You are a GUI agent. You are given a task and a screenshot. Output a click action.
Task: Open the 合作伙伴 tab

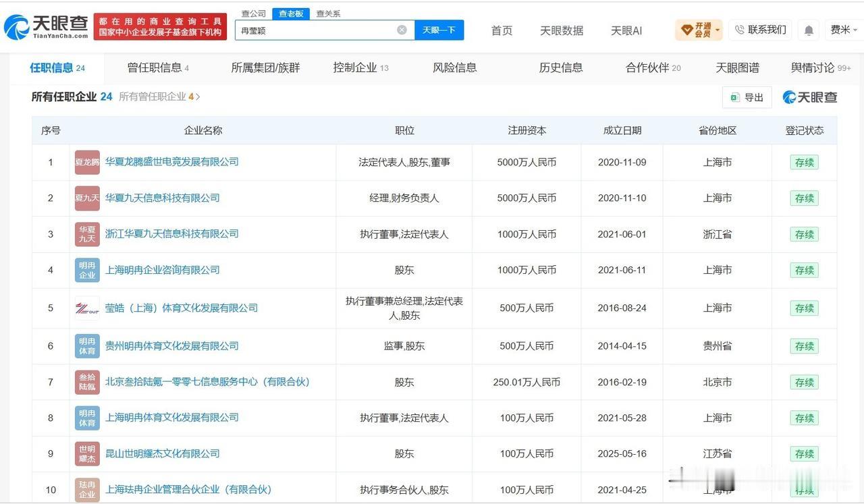click(653, 67)
